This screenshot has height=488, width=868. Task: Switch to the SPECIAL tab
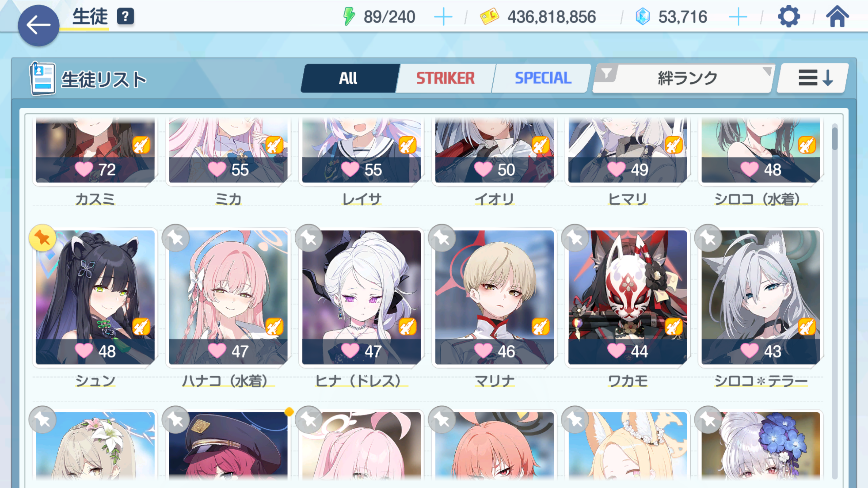pyautogui.click(x=543, y=78)
